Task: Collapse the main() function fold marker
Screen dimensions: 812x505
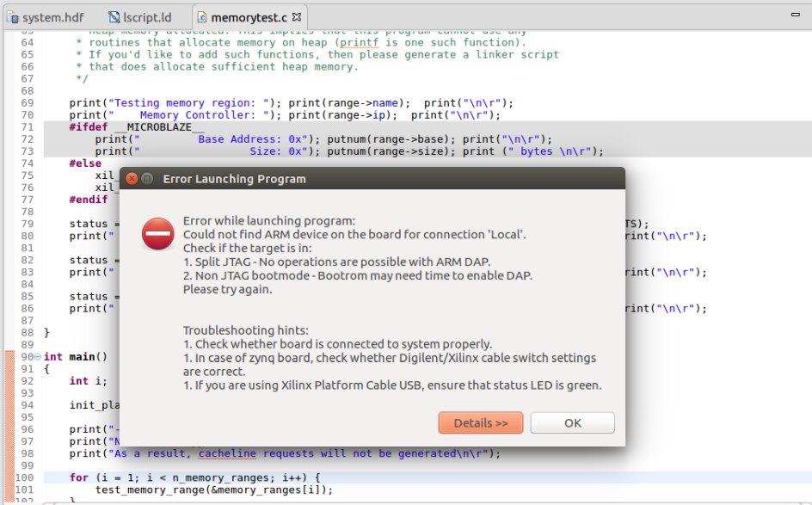Action: tap(38, 357)
